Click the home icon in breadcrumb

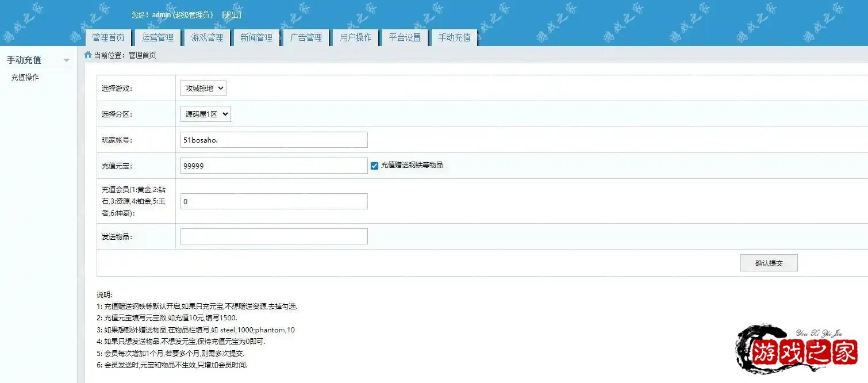[x=88, y=55]
